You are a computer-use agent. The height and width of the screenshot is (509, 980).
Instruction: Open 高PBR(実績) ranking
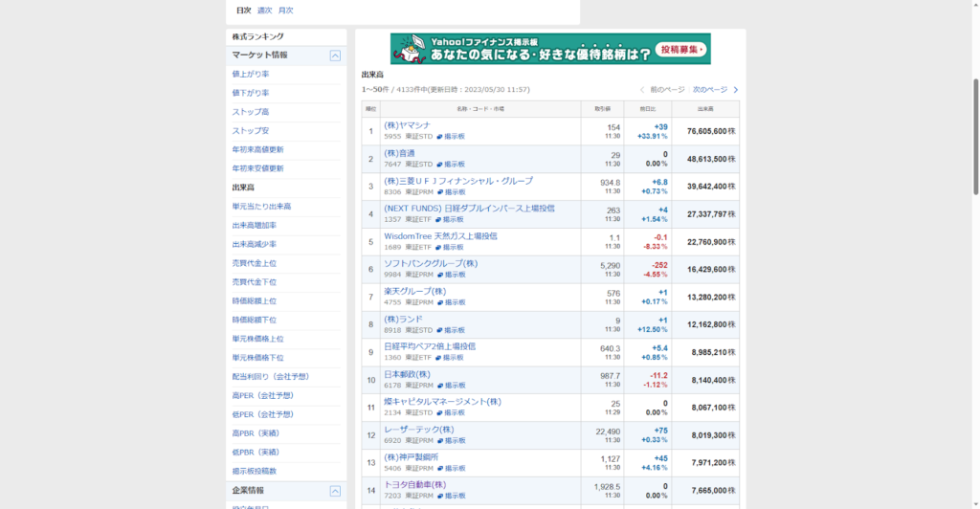pos(256,433)
